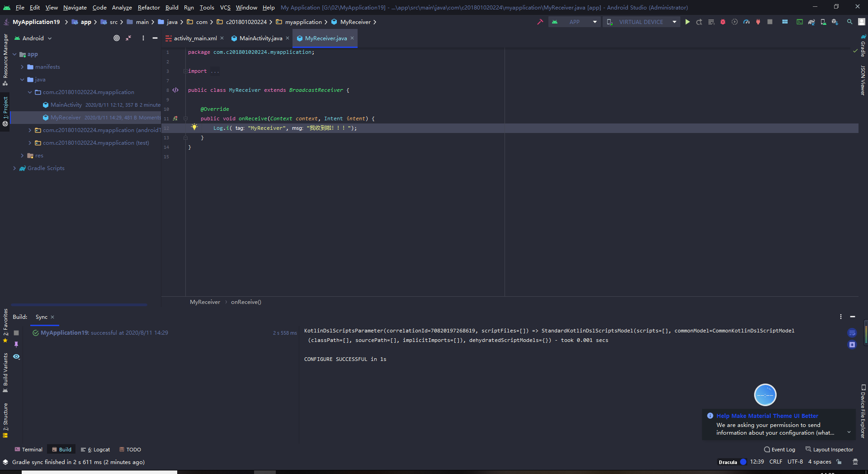
Task: Toggle soft-wrap icon in build output
Action: point(852,333)
